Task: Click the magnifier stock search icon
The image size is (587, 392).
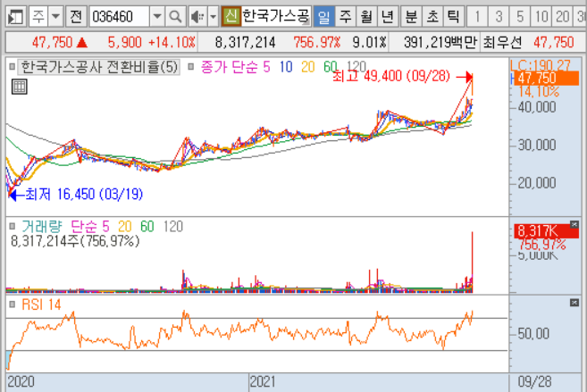Action: 175,17
